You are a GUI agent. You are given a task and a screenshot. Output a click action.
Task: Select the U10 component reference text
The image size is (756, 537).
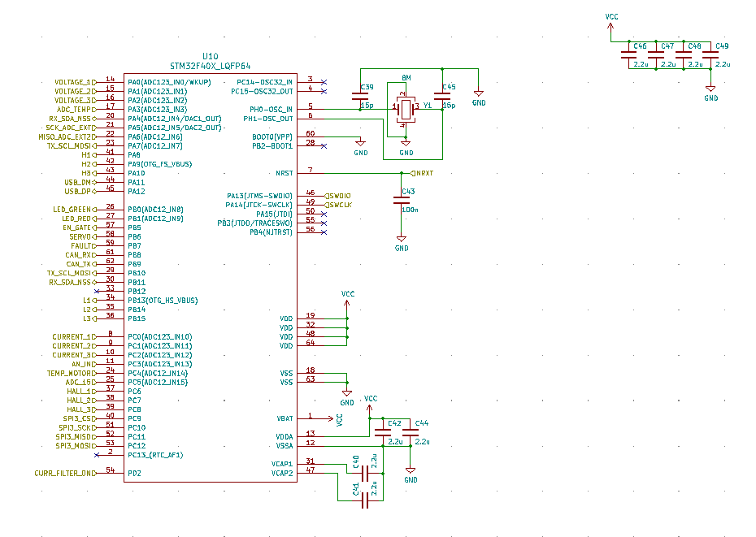(x=211, y=56)
